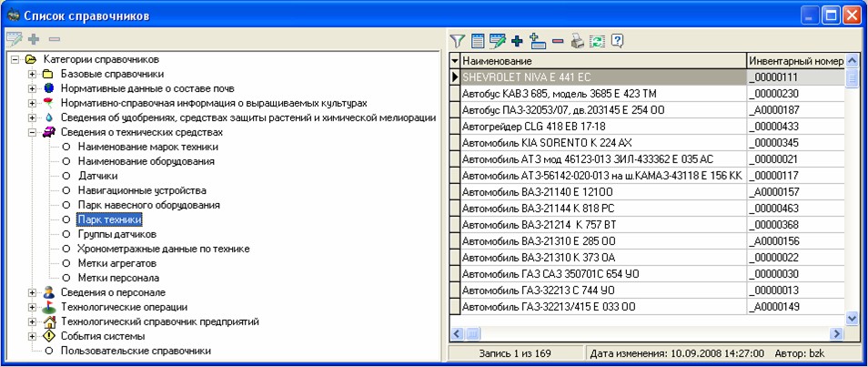The width and height of the screenshot is (868, 367).
Task: Open help with question mark icon
Action: (x=617, y=40)
